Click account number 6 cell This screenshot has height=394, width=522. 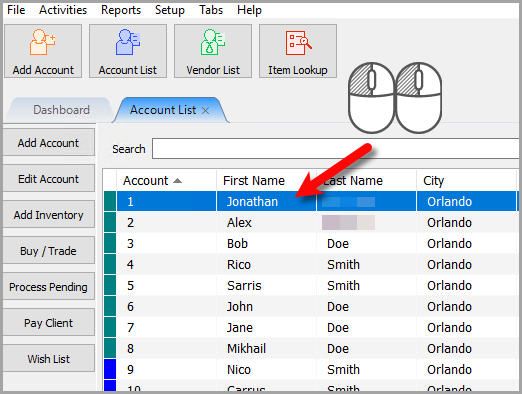(x=166, y=306)
